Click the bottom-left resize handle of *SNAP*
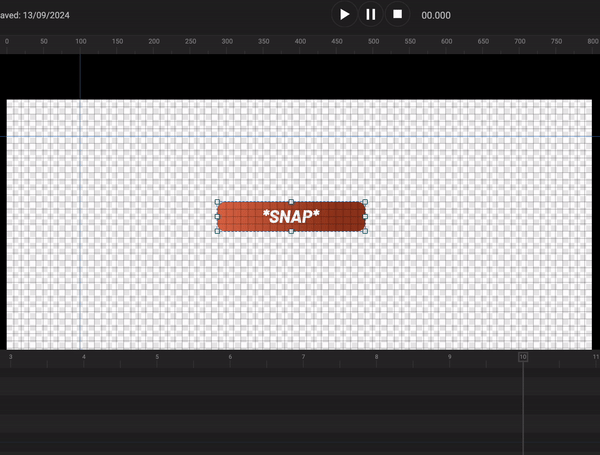 point(217,231)
